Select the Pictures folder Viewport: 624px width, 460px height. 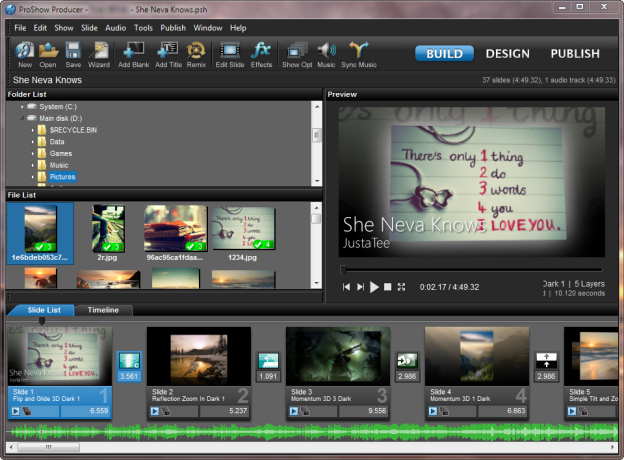(63, 177)
